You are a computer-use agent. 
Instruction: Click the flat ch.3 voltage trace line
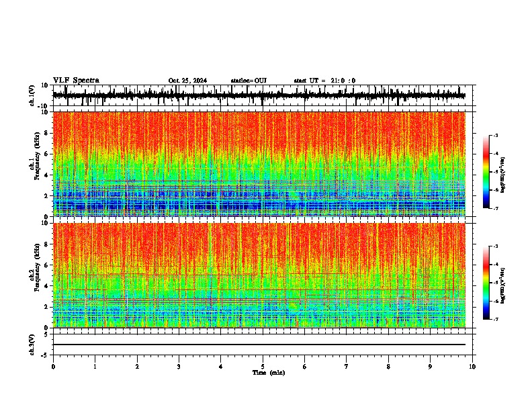click(259, 345)
